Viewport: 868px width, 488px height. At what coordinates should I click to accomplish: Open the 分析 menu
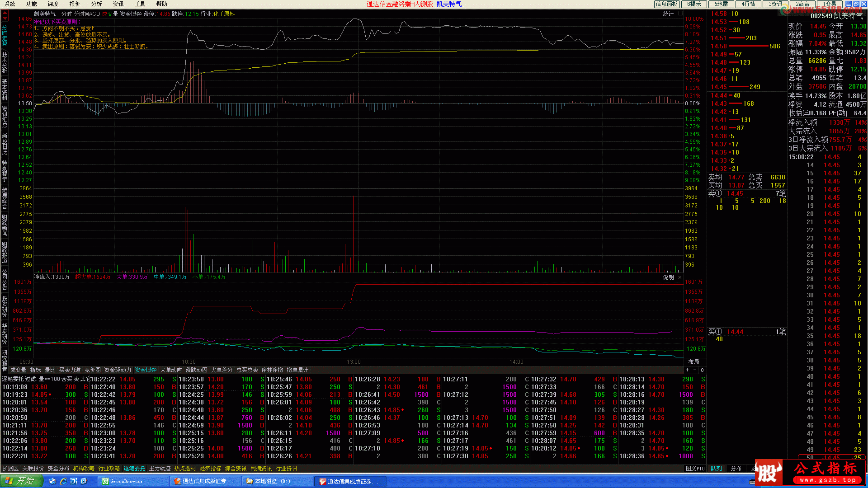97,4
